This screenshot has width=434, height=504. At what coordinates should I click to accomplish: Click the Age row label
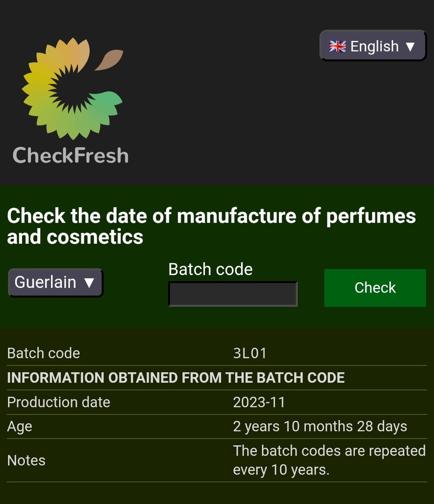(x=19, y=427)
